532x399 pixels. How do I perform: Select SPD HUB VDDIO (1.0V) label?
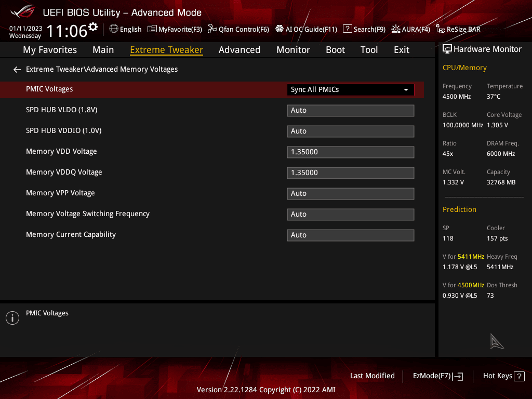(x=63, y=130)
